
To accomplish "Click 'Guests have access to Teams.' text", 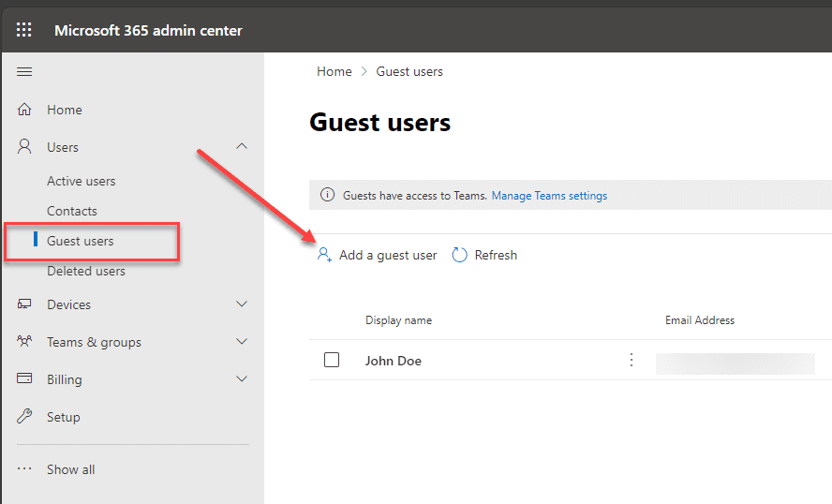I will (415, 196).
